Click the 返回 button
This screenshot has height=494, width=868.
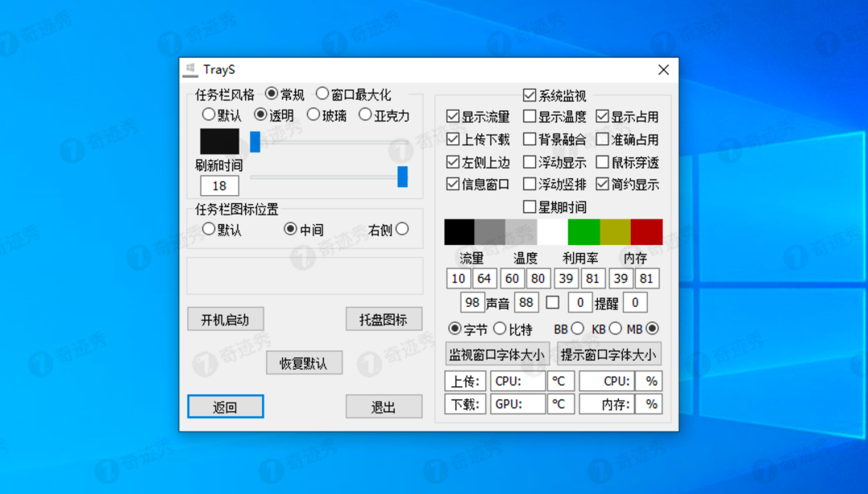(225, 406)
